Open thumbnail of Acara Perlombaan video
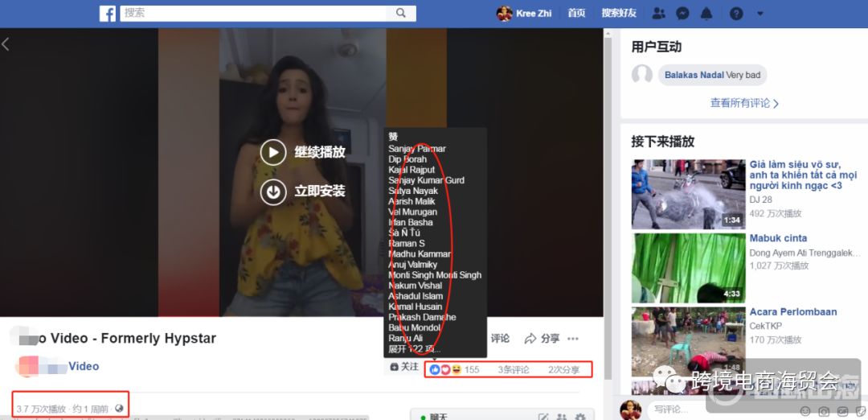868x420 pixels. [x=688, y=342]
